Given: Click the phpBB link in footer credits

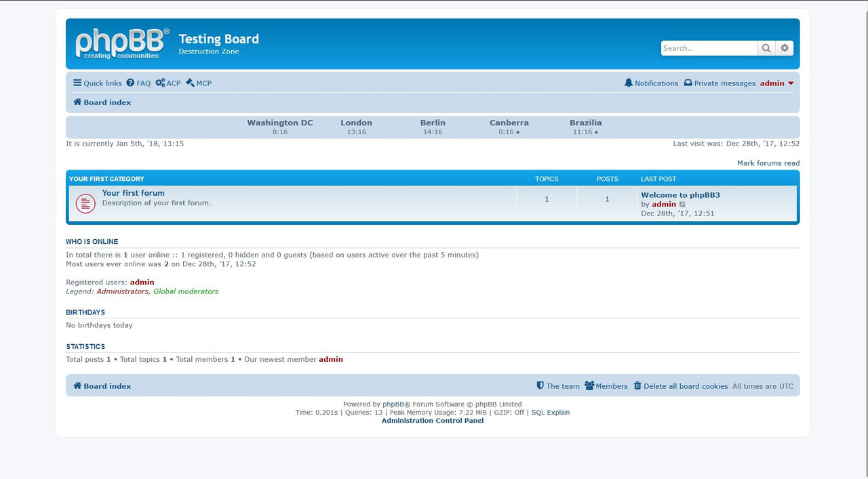Looking at the screenshot, I should click(393, 404).
